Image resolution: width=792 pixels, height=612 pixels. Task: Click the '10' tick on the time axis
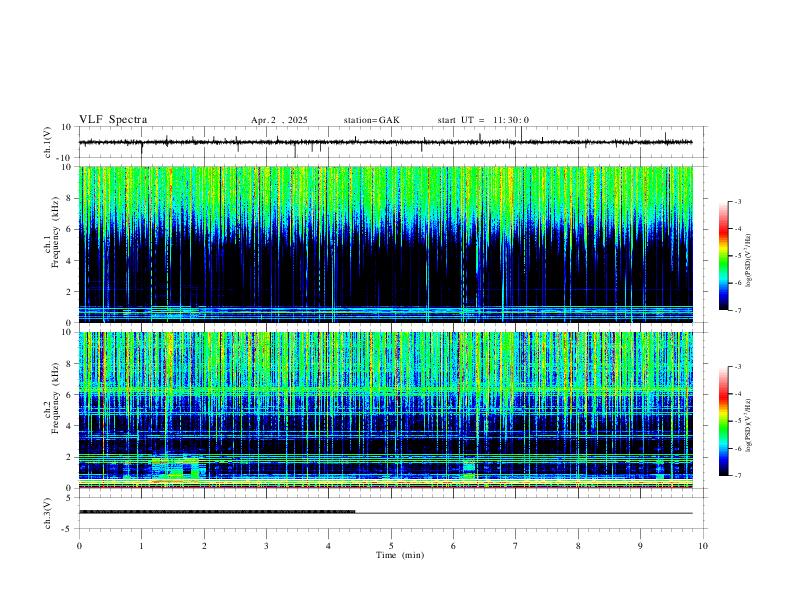click(703, 546)
